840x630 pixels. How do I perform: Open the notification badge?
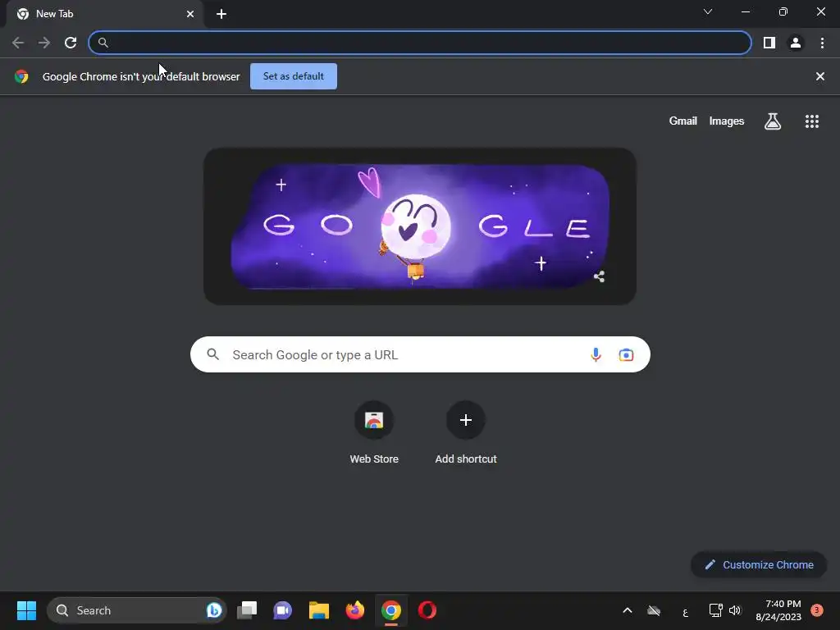pyautogui.click(x=816, y=610)
